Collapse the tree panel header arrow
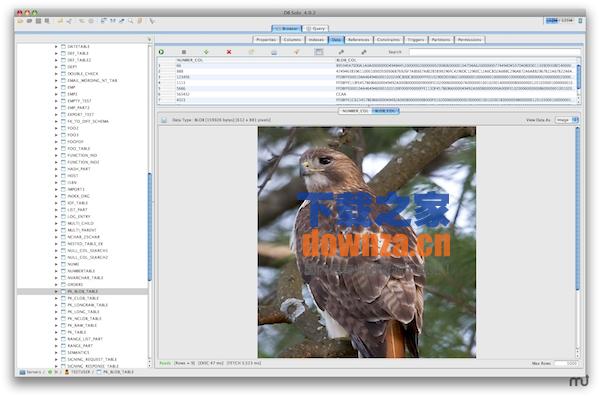600x397 pixels. [x=149, y=39]
